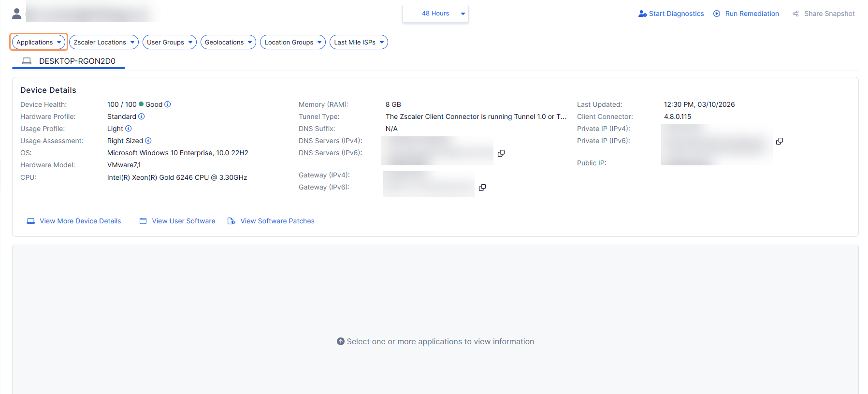Click the truncated Tunnel Type value text
The height and width of the screenshot is (394, 868).
pos(476,117)
